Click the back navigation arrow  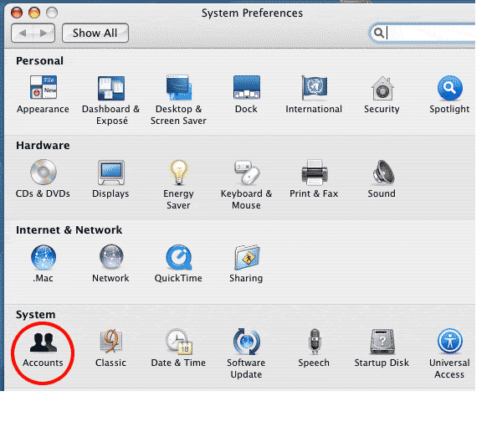click(x=23, y=33)
